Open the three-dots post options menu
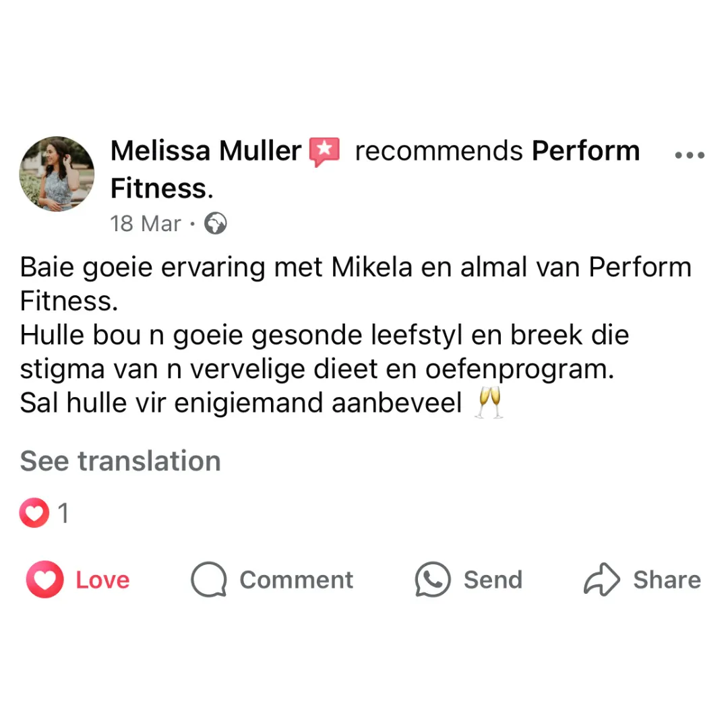This screenshot has width=728, height=728. point(690,154)
